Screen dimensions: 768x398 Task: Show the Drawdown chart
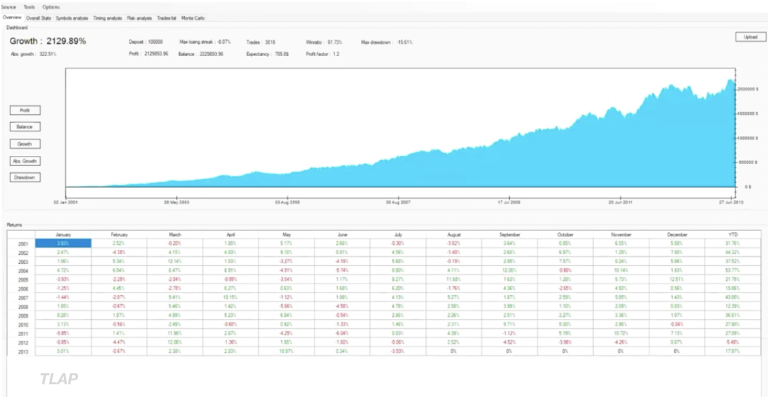click(x=25, y=177)
